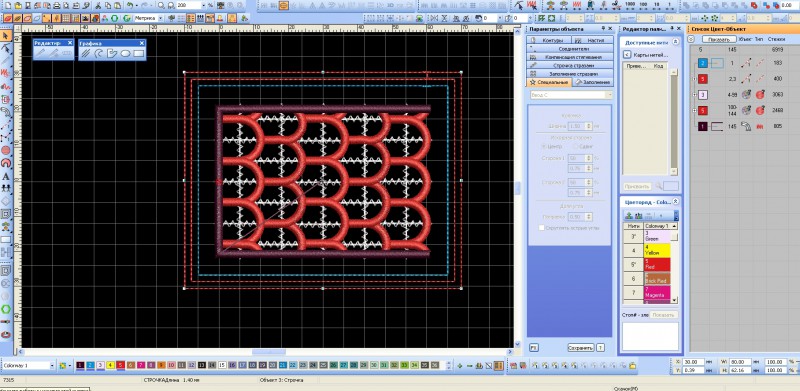Open the Colorway 1 dropdown in color bar

pos(28,365)
